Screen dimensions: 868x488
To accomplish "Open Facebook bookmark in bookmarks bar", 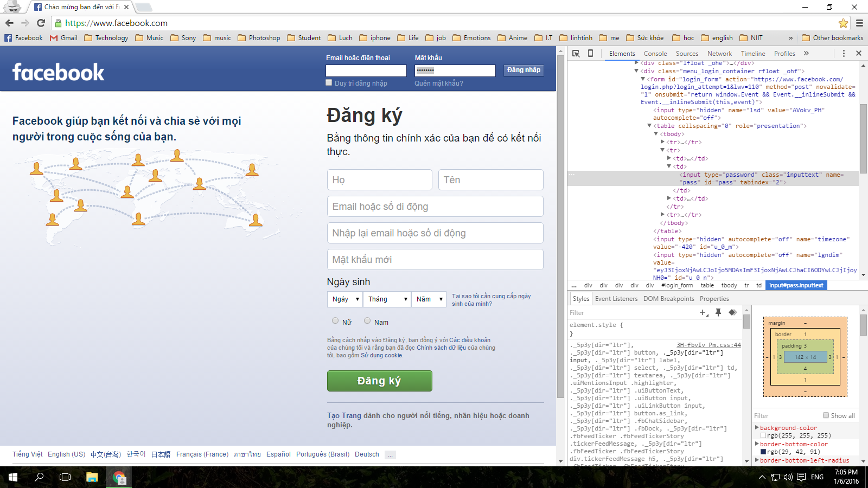I will [23, 38].
